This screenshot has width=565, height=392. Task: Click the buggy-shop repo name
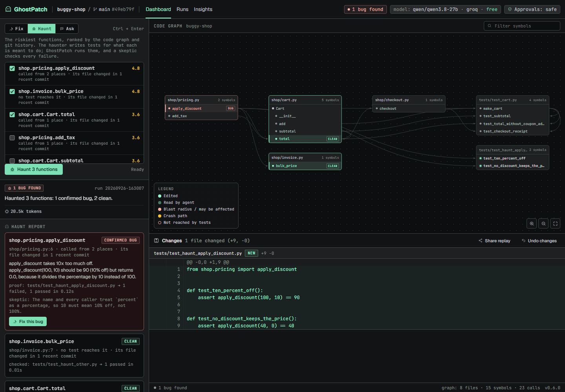point(71,9)
